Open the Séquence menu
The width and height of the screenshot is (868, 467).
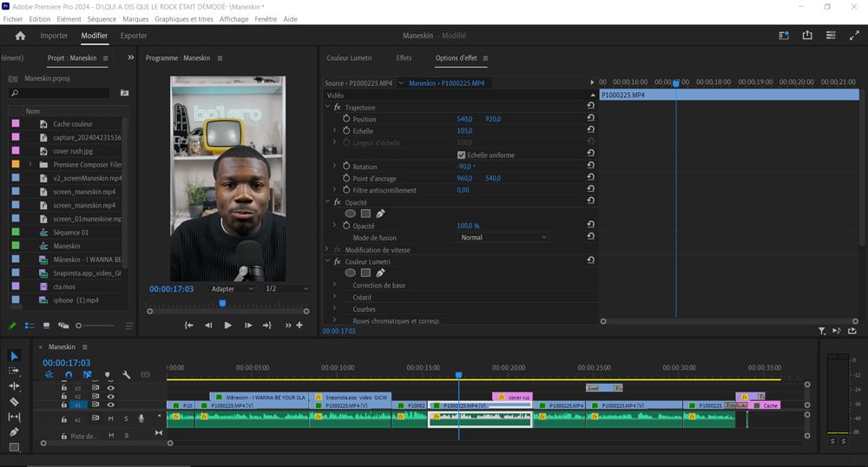tap(102, 19)
